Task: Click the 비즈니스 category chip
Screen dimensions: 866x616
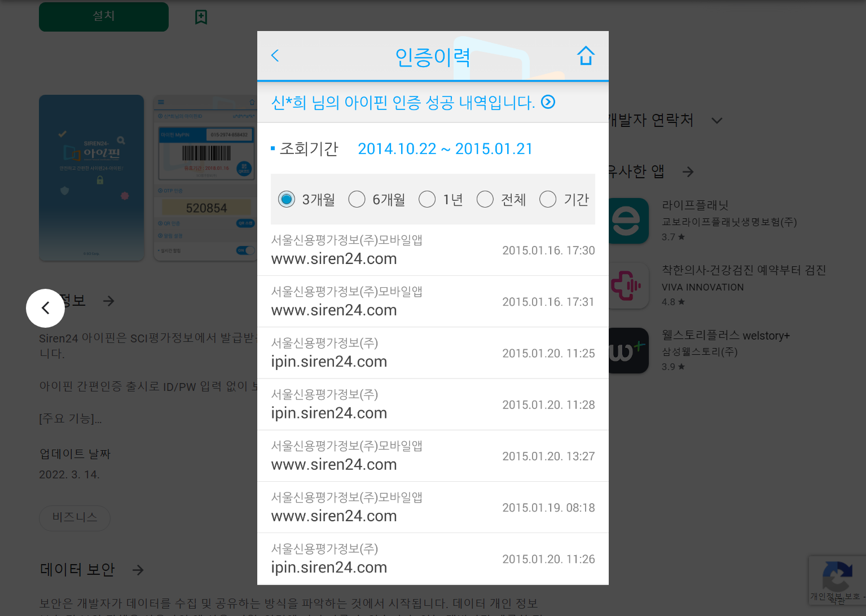Action: (74, 517)
